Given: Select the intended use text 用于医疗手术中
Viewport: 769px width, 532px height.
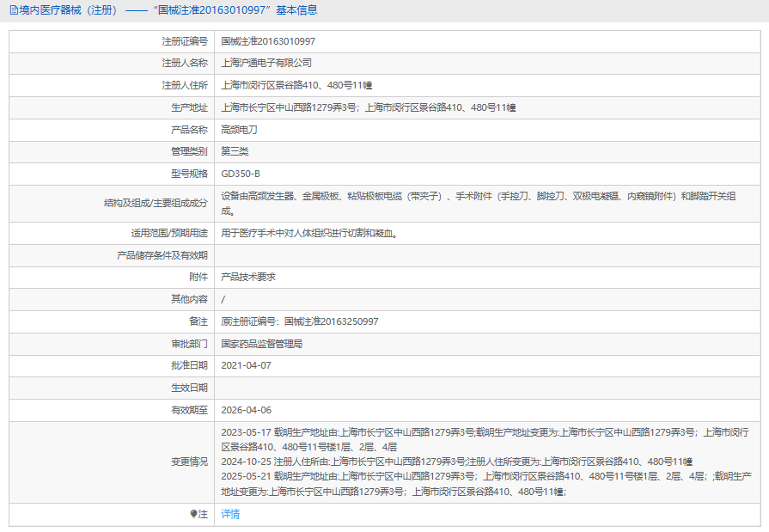Looking at the screenshot, I should coord(309,233).
